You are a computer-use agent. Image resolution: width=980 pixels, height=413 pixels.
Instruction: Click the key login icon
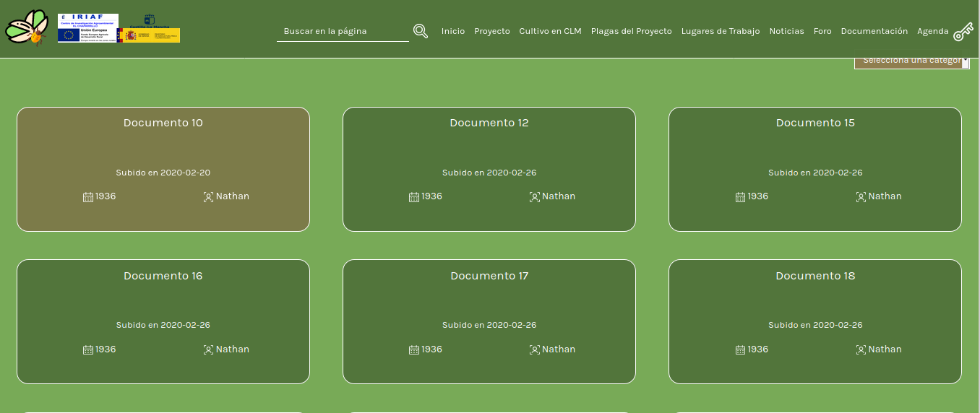963,32
